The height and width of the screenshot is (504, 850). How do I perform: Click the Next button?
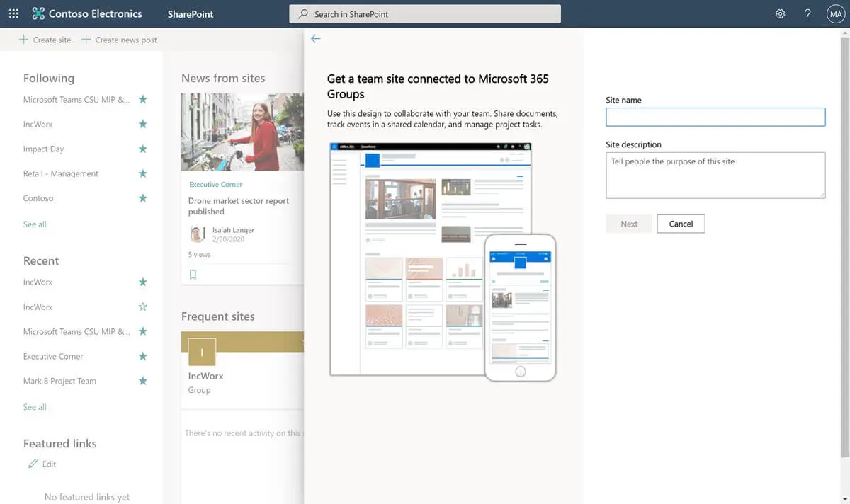pos(629,224)
